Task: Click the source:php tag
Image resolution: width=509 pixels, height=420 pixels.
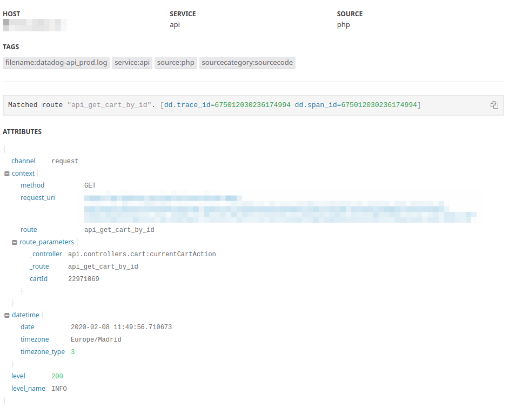Action: coord(176,62)
